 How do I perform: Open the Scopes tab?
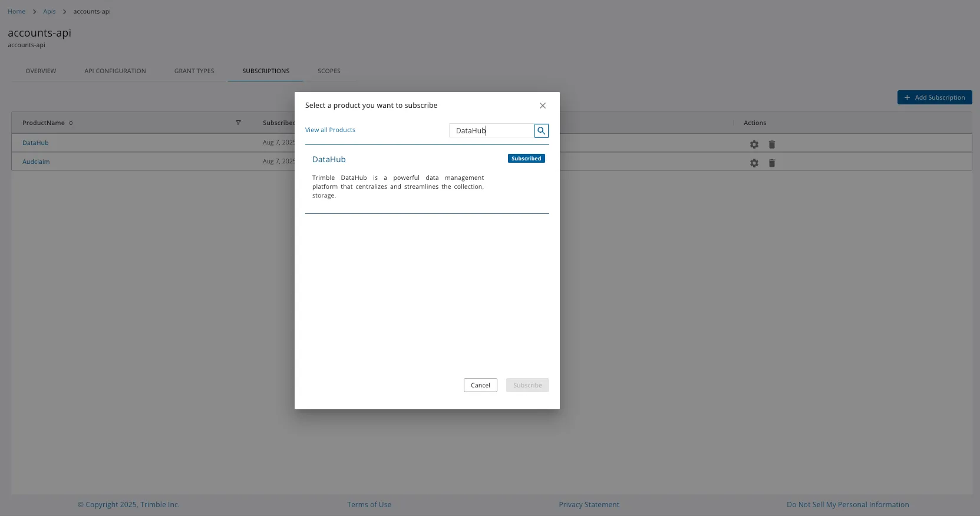click(329, 71)
